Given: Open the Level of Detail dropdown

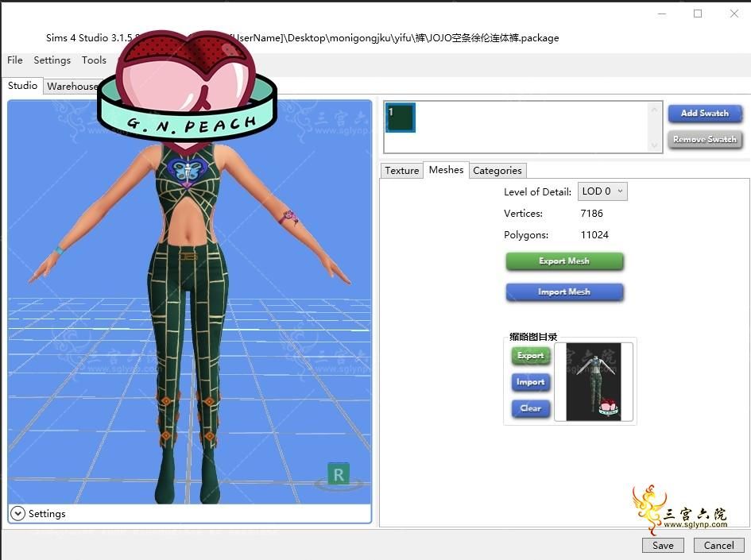Looking at the screenshot, I should click(x=602, y=191).
